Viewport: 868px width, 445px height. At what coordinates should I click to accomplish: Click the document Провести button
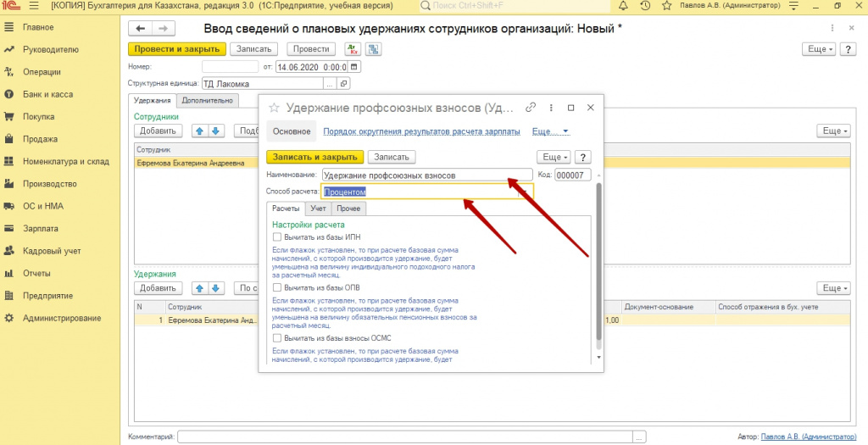tap(311, 49)
